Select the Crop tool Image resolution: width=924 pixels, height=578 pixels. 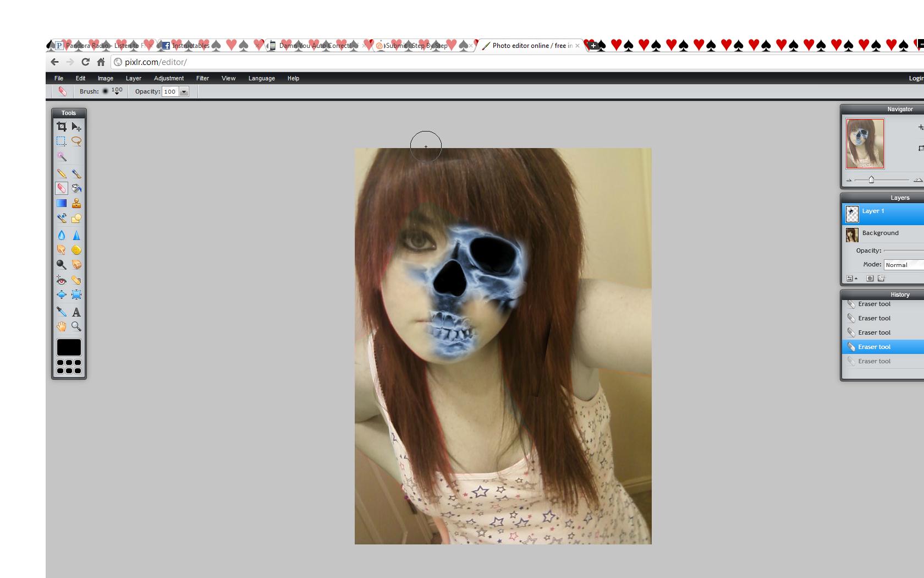[x=62, y=127]
